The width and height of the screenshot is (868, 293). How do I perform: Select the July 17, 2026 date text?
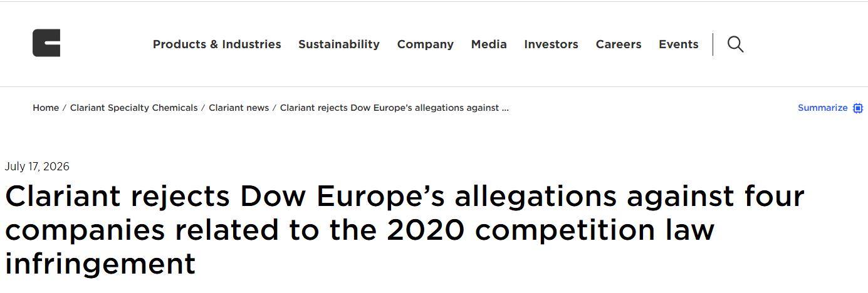pos(37,167)
